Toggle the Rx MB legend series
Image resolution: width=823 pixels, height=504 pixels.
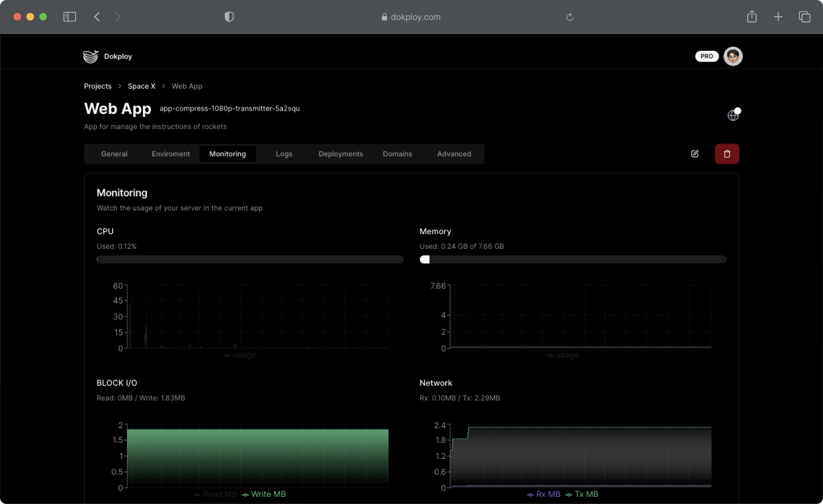pyautogui.click(x=543, y=494)
